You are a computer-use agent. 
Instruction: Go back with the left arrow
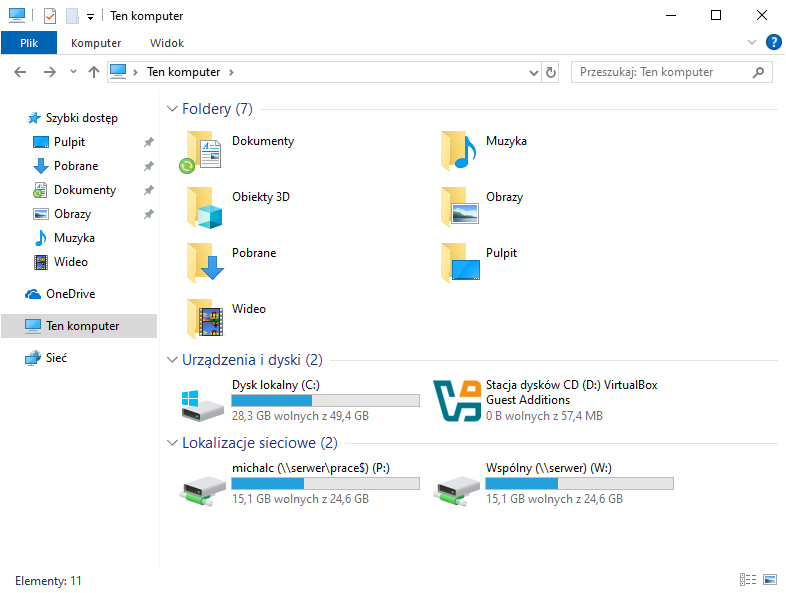coord(20,72)
